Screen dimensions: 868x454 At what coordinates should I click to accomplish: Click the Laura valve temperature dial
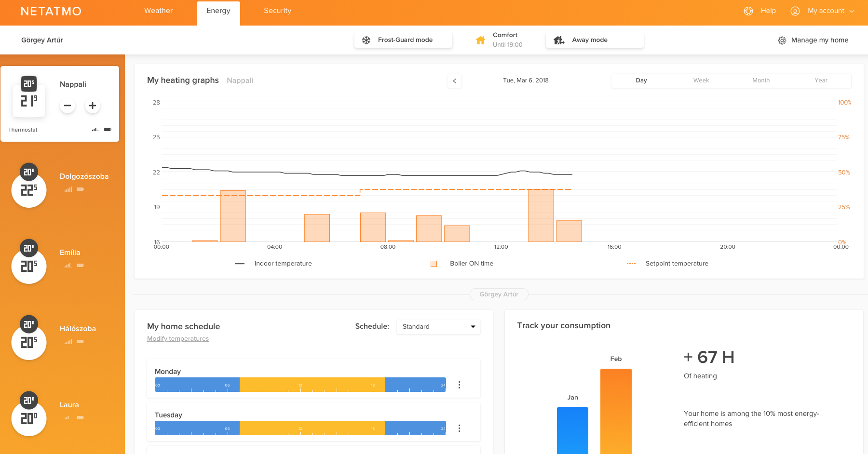[x=29, y=414]
